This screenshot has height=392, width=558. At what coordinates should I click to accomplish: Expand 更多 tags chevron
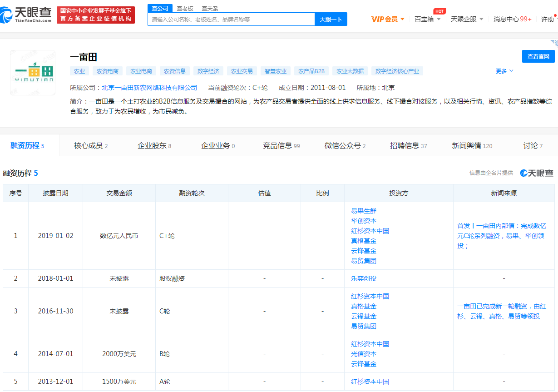[504, 71]
